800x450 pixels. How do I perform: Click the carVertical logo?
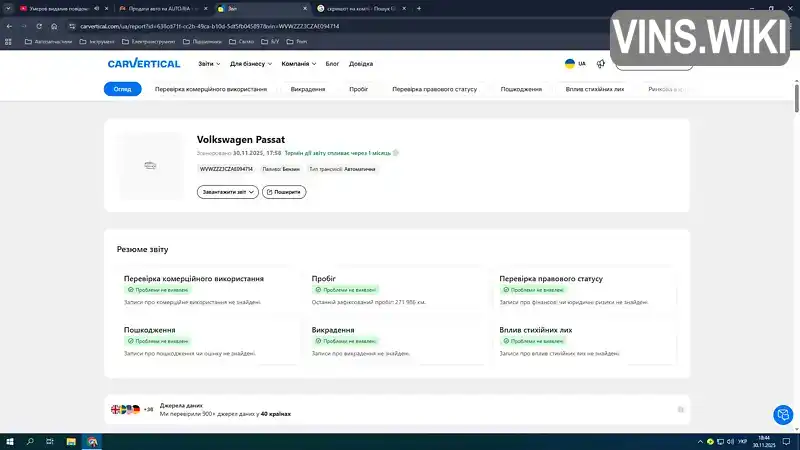pos(144,64)
